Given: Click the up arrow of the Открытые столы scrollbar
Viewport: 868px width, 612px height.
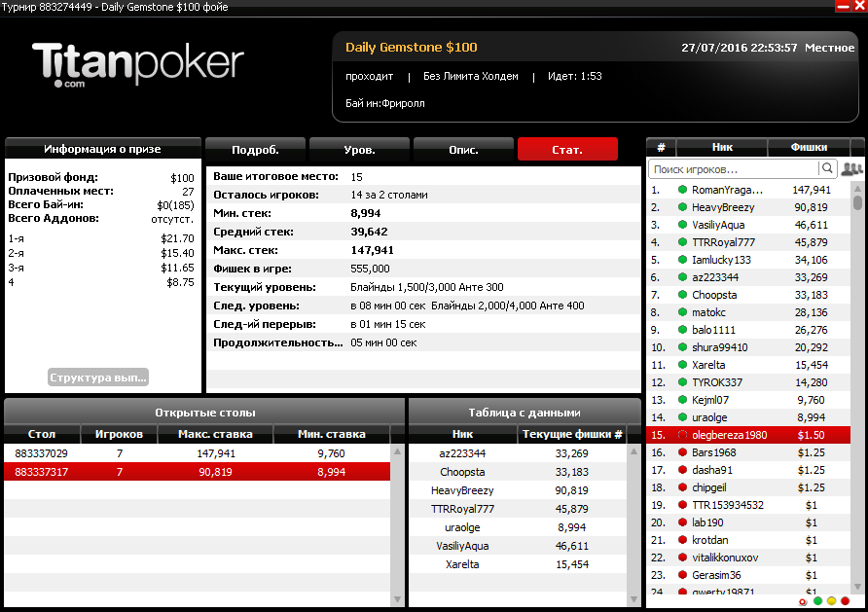Looking at the screenshot, I should tap(397, 451).
